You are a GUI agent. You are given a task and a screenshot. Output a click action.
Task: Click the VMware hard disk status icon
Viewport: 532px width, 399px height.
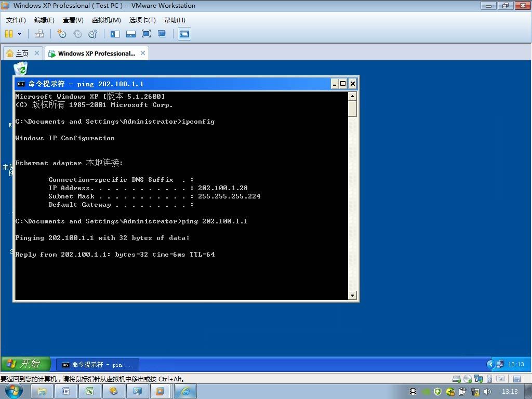(457, 379)
